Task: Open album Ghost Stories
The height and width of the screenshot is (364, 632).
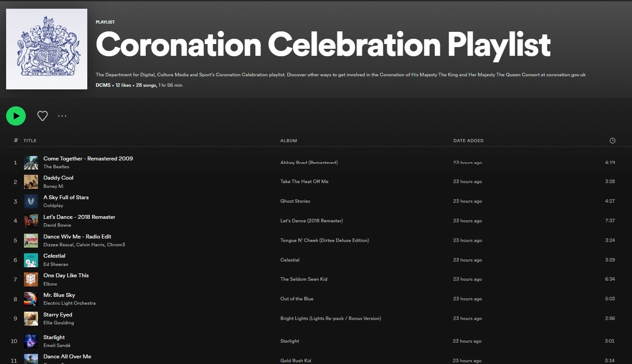Action: point(295,201)
